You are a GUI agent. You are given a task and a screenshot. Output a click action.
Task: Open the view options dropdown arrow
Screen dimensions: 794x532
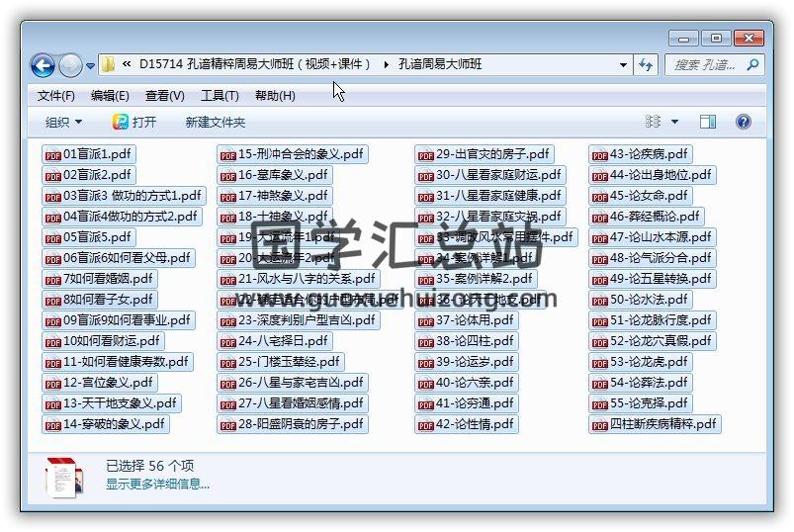click(674, 122)
